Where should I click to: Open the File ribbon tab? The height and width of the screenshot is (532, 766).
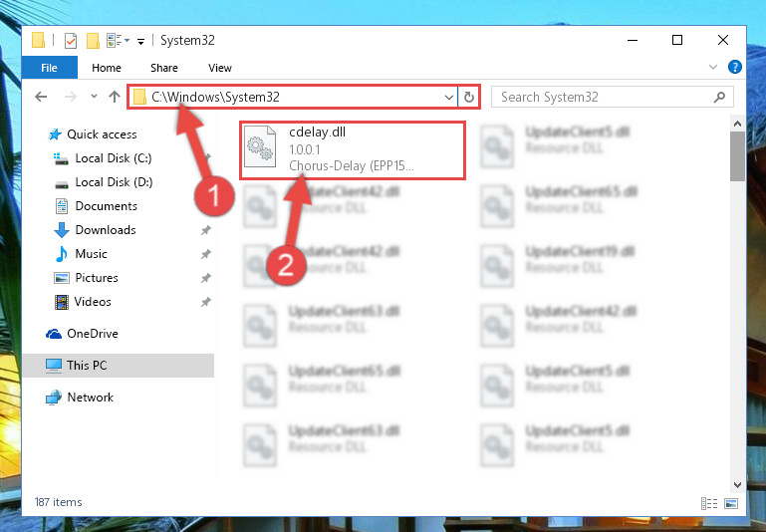click(50, 68)
